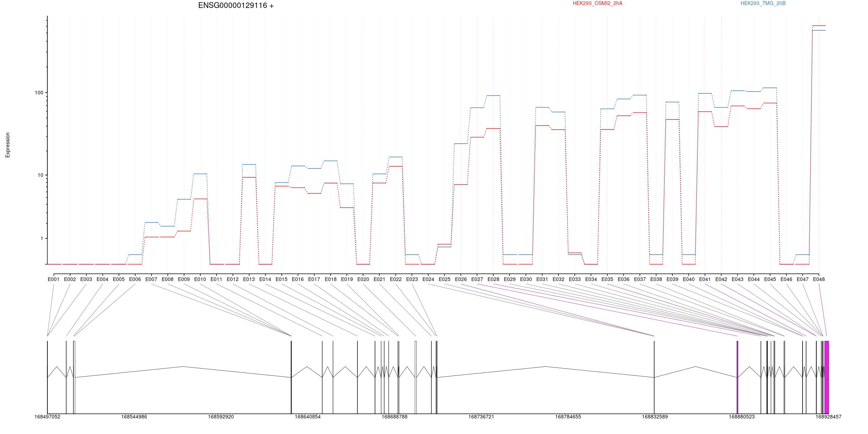Click exon label E045

(x=770, y=279)
